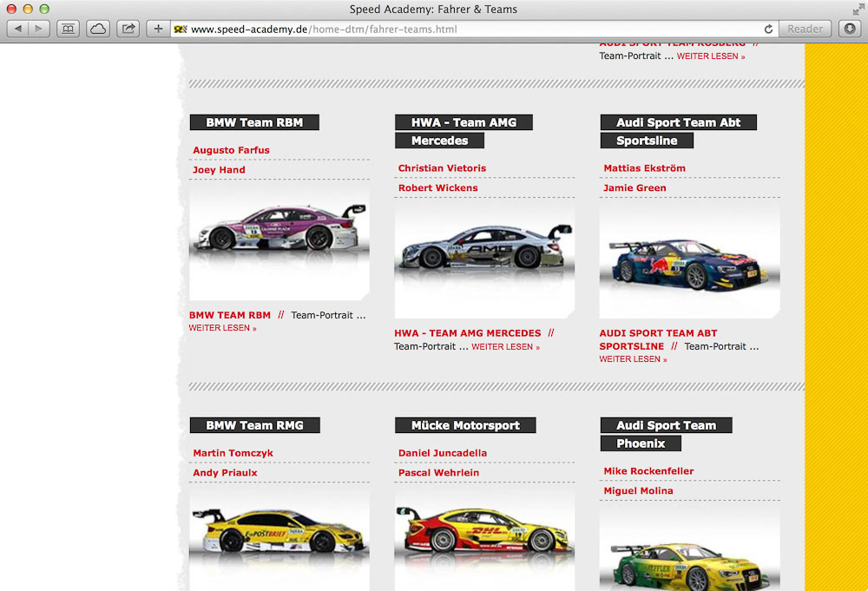Open driver Augusto Farfus
Screen dimensions: 868x591
tap(231, 150)
